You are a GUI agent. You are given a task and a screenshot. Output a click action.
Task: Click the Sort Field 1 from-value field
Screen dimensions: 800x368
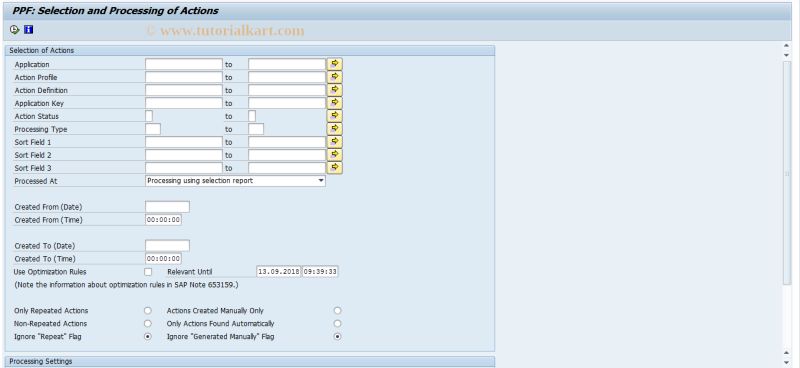point(184,142)
